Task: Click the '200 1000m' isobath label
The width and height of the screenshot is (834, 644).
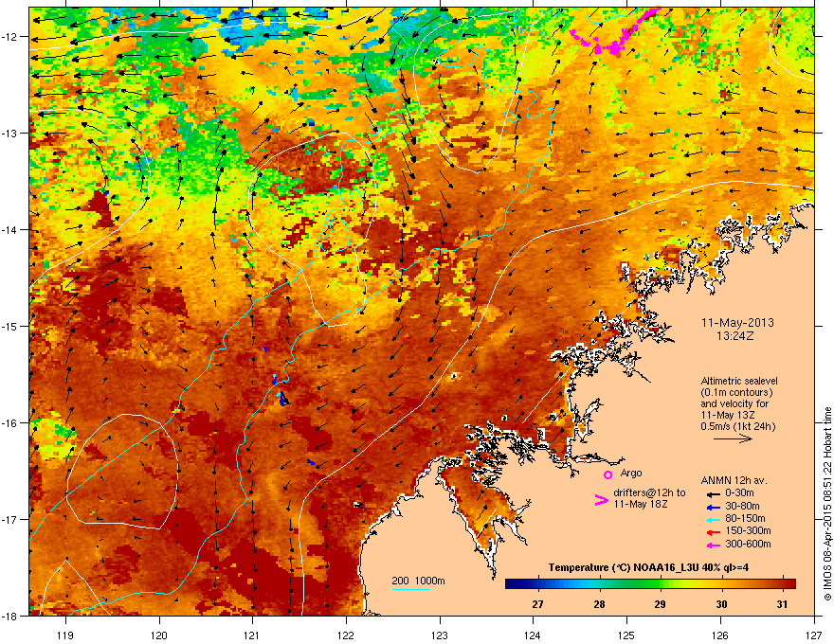Action: (418, 581)
